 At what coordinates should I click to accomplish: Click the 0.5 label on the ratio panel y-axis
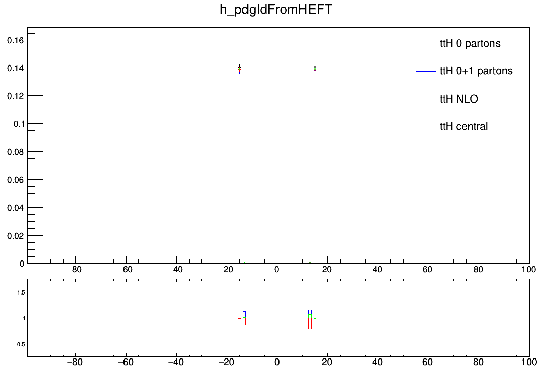21,344
